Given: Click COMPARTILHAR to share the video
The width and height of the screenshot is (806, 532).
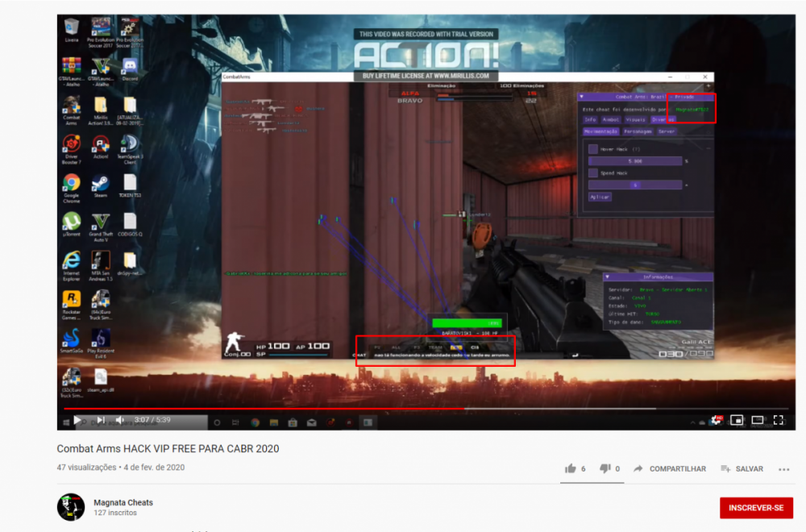Looking at the screenshot, I should coord(670,469).
